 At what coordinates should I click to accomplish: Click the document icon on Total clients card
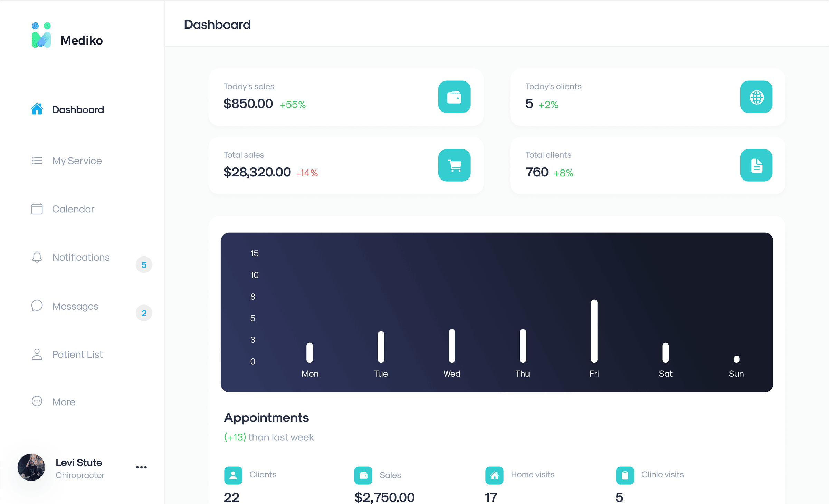tap(756, 165)
